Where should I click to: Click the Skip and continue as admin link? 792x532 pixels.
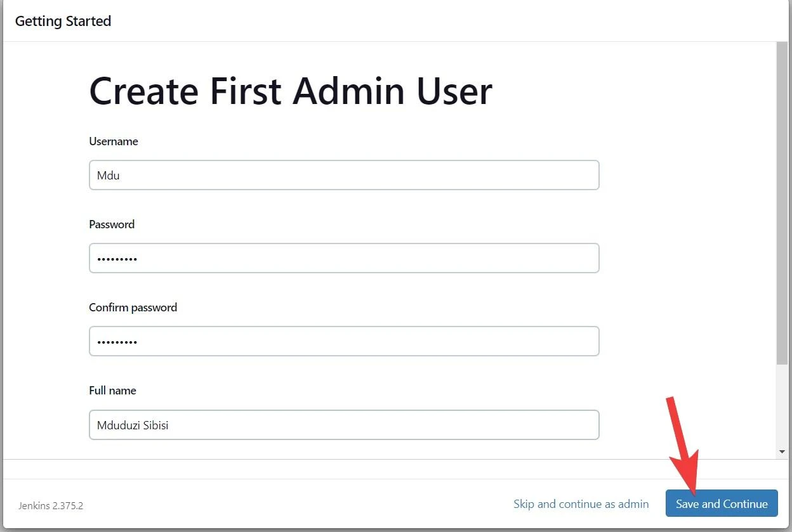tap(581, 503)
